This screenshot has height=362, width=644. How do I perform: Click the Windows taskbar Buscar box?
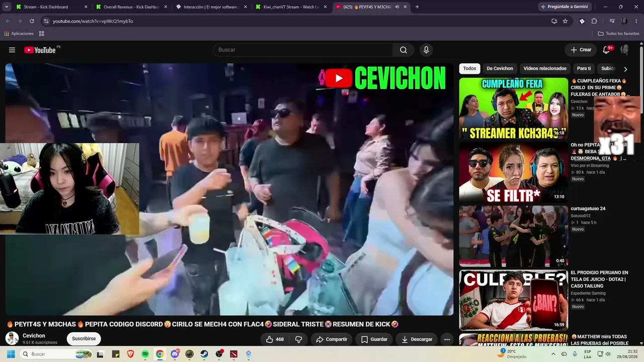[x=56, y=354]
